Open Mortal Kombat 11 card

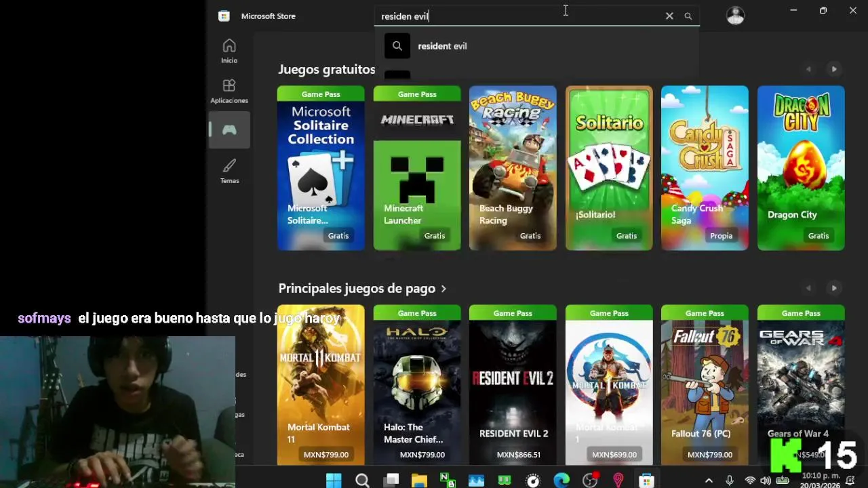coord(321,385)
